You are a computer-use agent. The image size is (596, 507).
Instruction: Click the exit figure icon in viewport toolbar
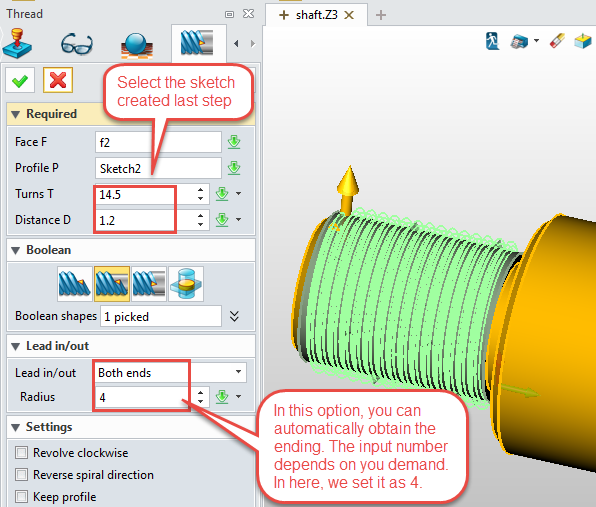[x=492, y=41]
